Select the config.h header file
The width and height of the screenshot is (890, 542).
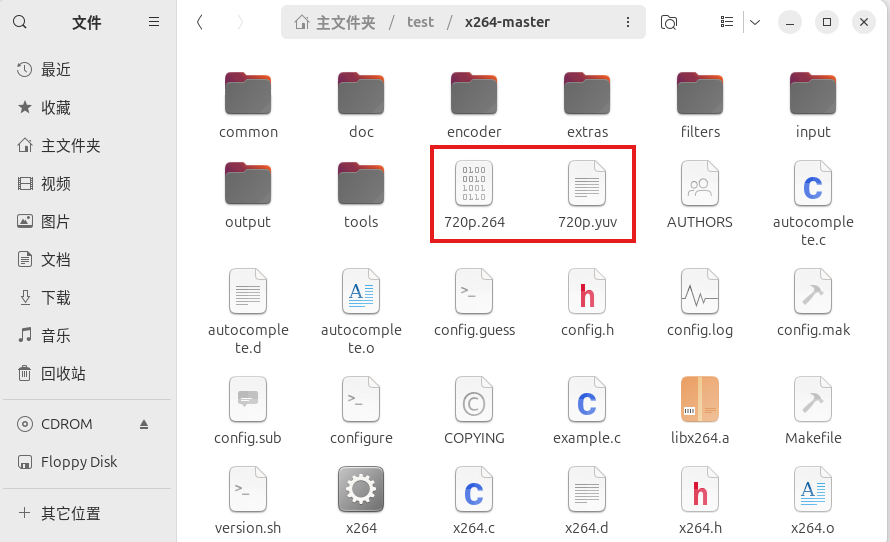pyautogui.click(x=587, y=304)
